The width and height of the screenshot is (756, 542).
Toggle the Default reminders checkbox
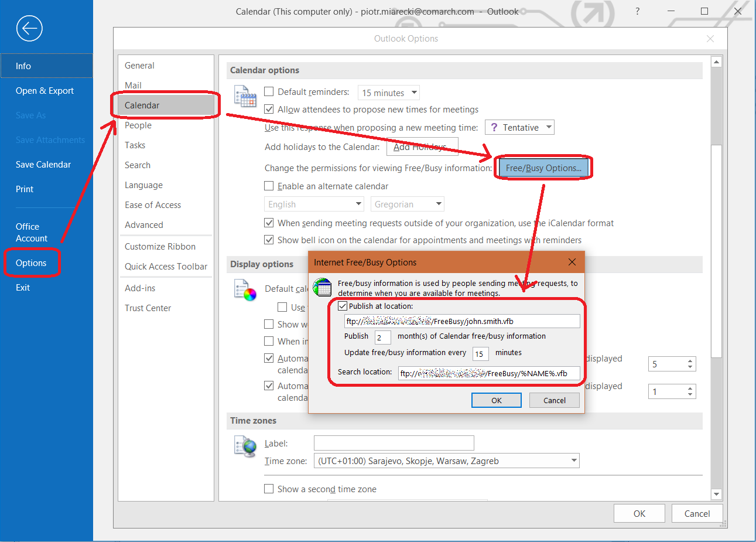pos(269,91)
